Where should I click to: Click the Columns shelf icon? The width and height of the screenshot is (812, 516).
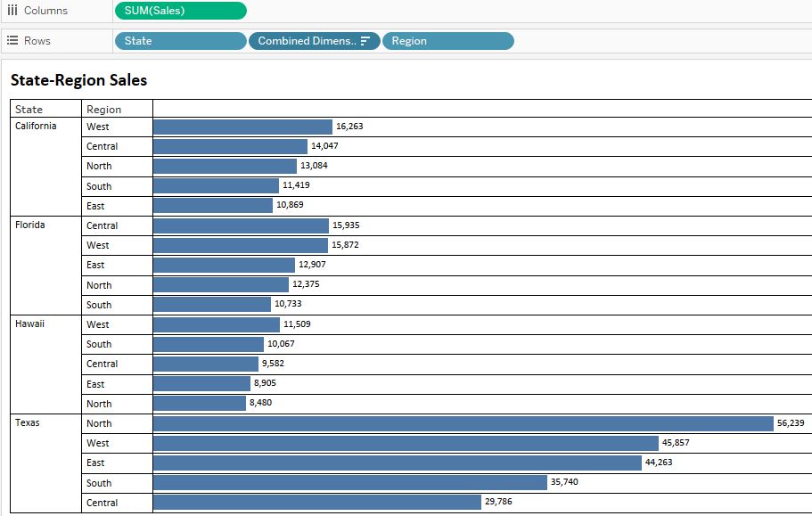point(12,11)
